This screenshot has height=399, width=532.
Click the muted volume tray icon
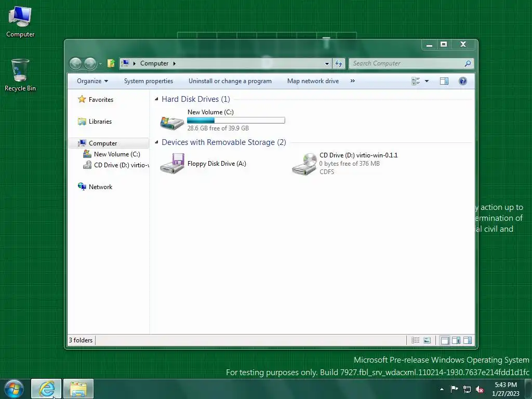click(480, 389)
